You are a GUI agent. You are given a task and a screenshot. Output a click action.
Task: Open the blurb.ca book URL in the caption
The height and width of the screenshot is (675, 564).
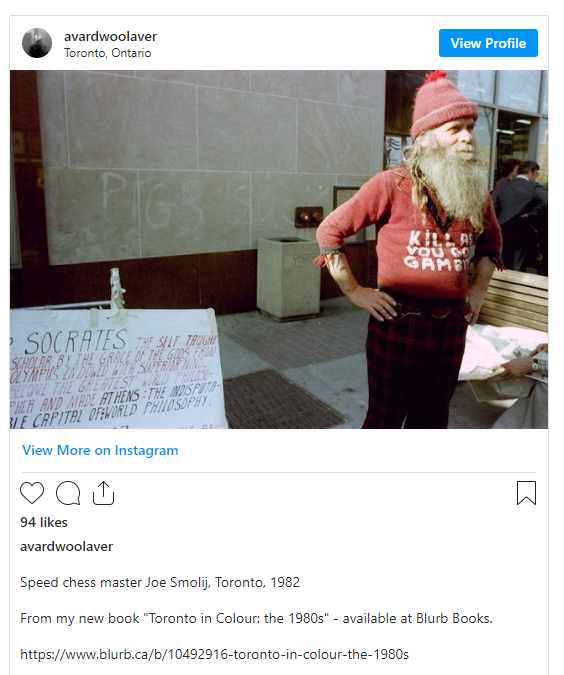(x=214, y=654)
